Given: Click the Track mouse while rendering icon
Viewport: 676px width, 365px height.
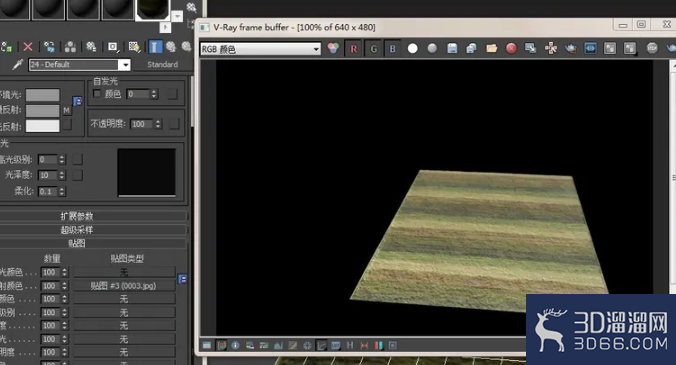Looking at the screenshot, I should tap(551, 48).
